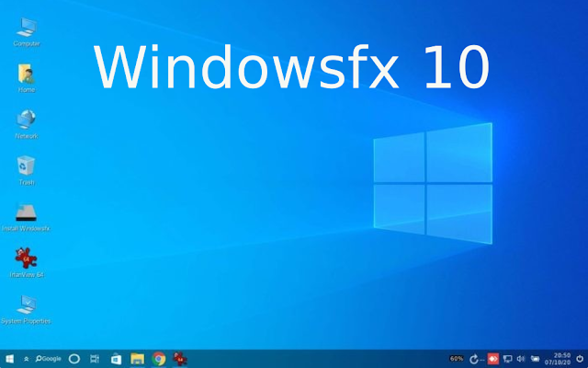Viewport: 588px width, 368px height.
Task: Launch the Store app from taskbar
Action: click(117, 359)
